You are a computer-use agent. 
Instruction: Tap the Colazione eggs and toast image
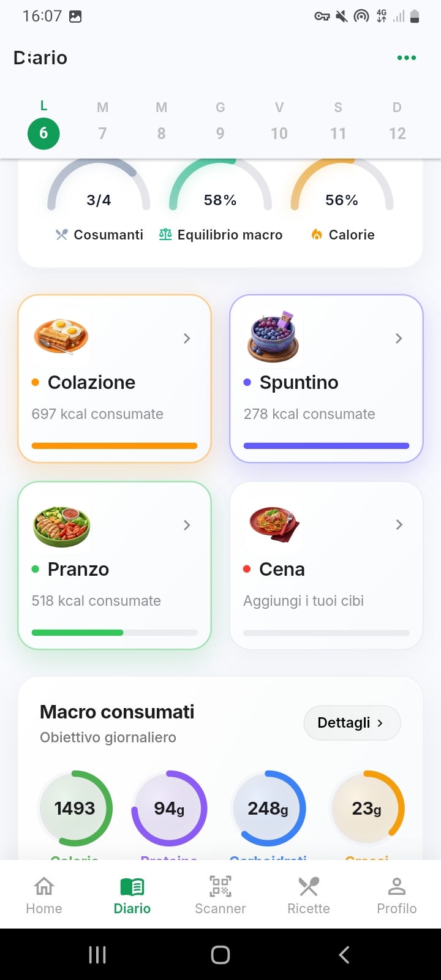tap(61, 337)
